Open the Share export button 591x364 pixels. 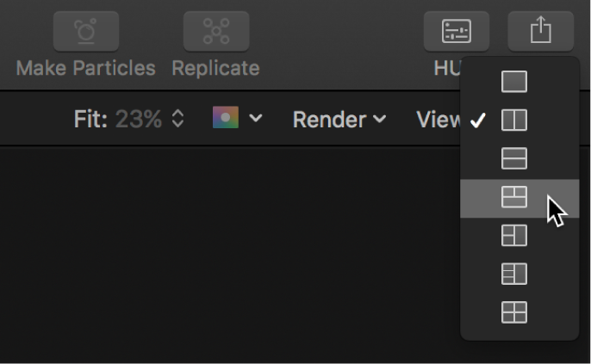click(x=540, y=31)
